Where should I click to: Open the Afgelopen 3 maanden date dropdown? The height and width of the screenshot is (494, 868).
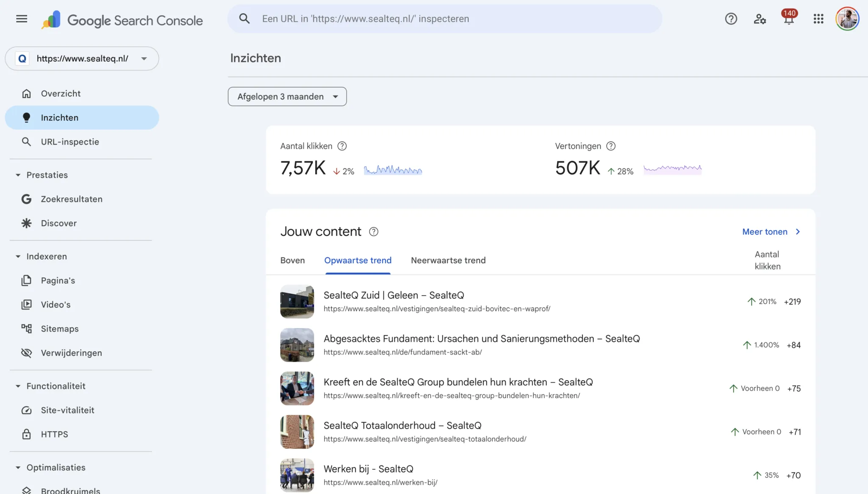coord(287,97)
